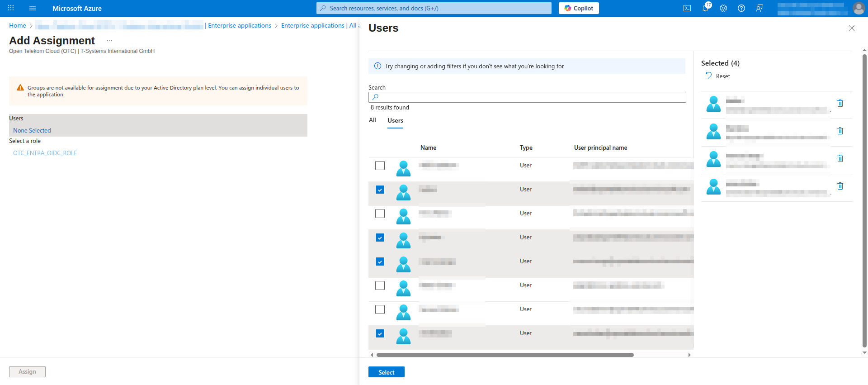Open the Add Assignment ellipsis menu
This screenshot has width=868, height=385.
(109, 41)
